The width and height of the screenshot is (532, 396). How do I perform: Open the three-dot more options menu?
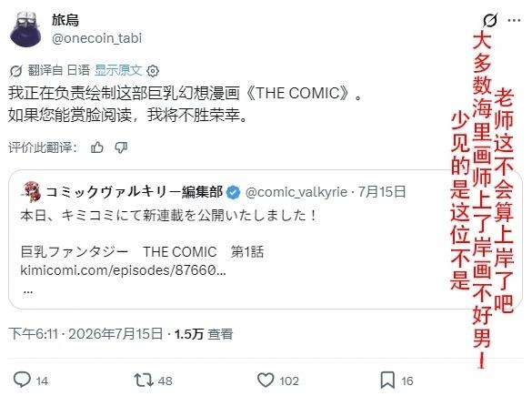click(x=515, y=20)
